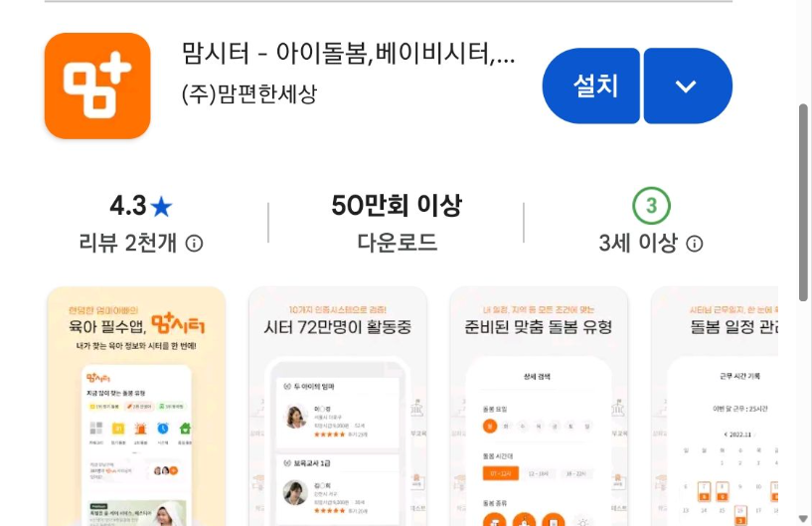
Task: Click the vertical scrollbar thumb
Action: tap(803, 203)
